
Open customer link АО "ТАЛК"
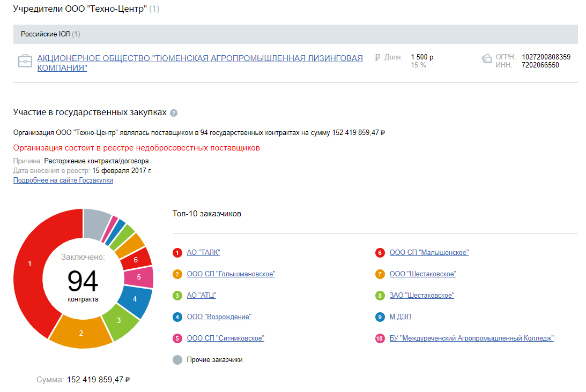pyautogui.click(x=203, y=253)
